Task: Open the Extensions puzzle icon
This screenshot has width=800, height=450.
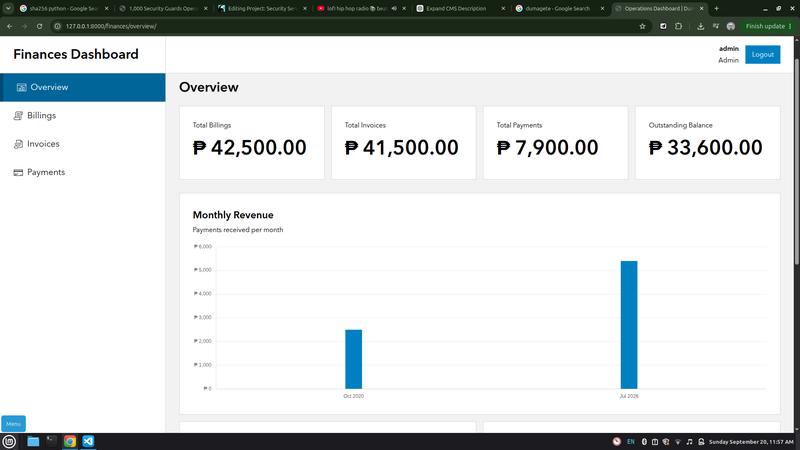Action: point(679,26)
